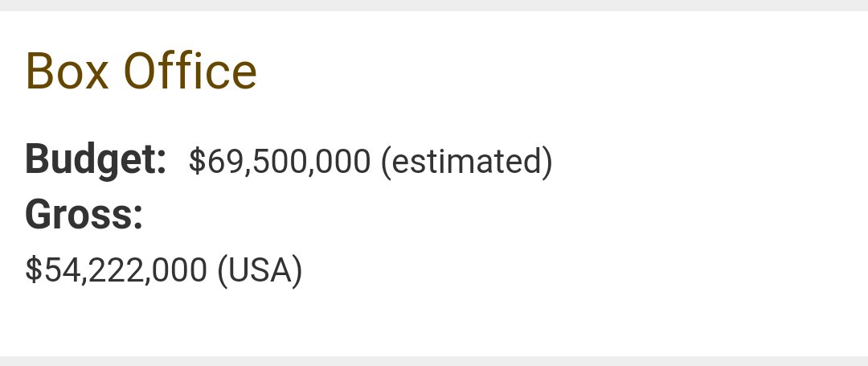Click the $54,222,000 gross amount
Image resolution: width=868 pixels, height=366 pixels.
tap(117, 269)
